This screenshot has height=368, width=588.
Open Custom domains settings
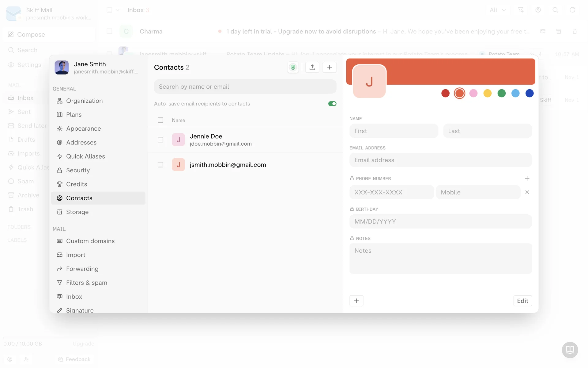click(x=90, y=241)
